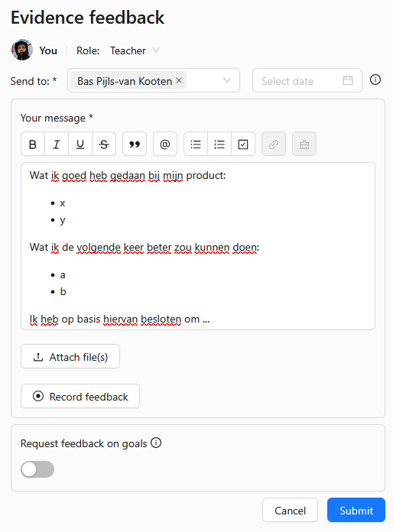The height and width of the screenshot is (532, 393).
Task: Insert a bulleted list
Action: [196, 144]
